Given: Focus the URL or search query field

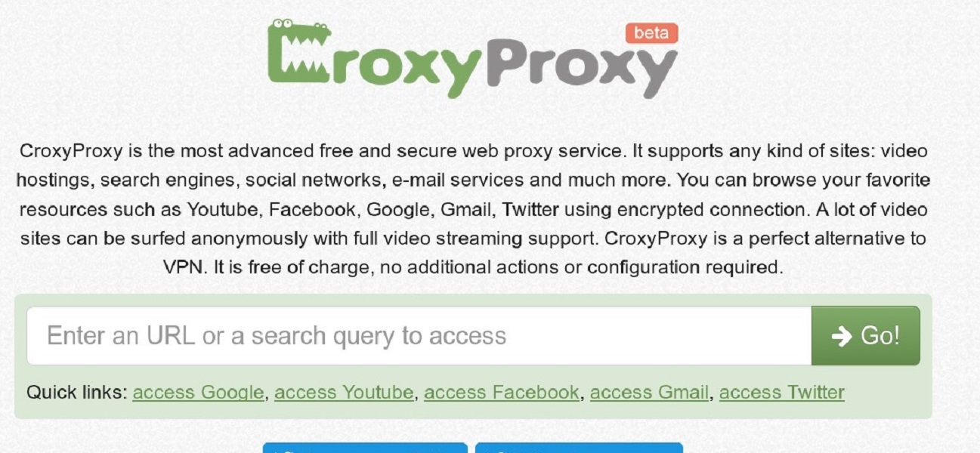Looking at the screenshot, I should [x=419, y=336].
